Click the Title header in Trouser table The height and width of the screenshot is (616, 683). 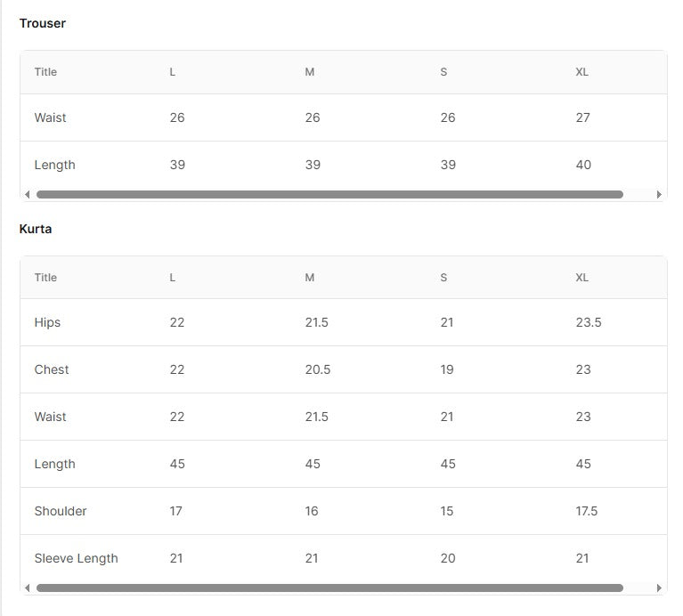coord(45,72)
